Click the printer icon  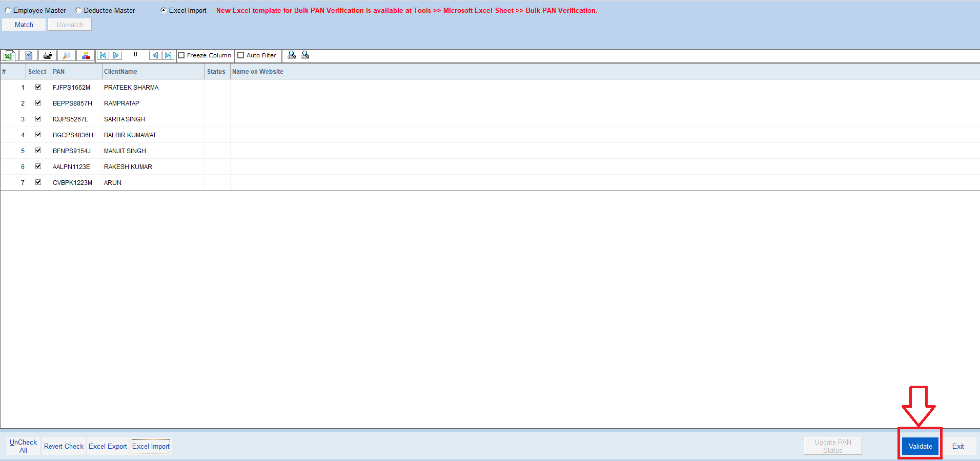[x=48, y=55]
